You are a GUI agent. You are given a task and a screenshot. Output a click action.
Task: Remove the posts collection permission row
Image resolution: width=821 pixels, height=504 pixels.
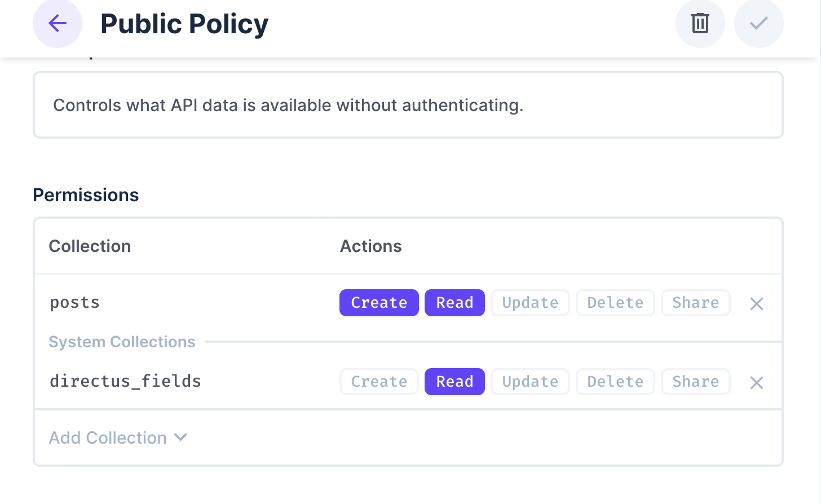pyautogui.click(x=756, y=304)
